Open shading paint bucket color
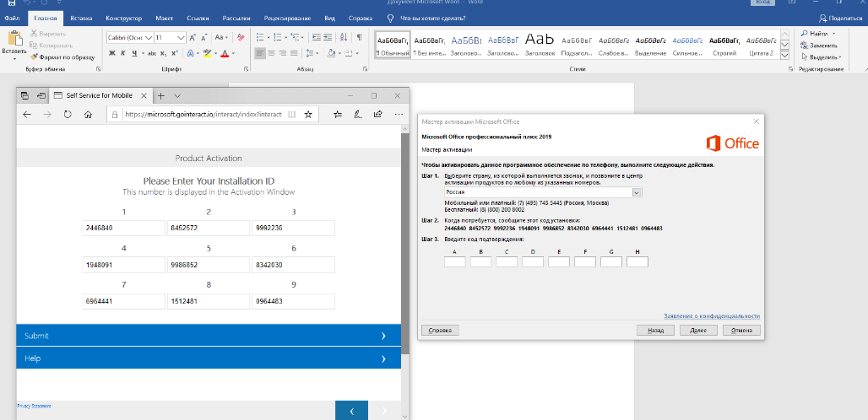 click(331, 54)
